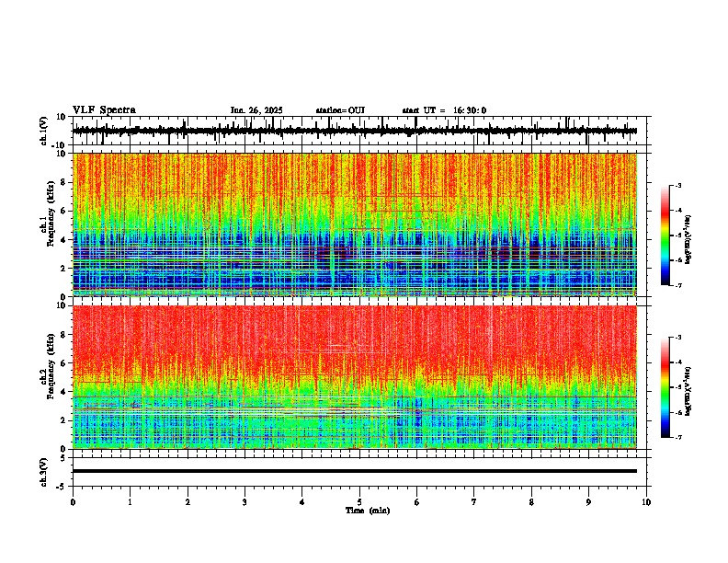Click the ch.2 spectrogram color scale bar
This screenshot has width=728, height=563.
point(665,387)
